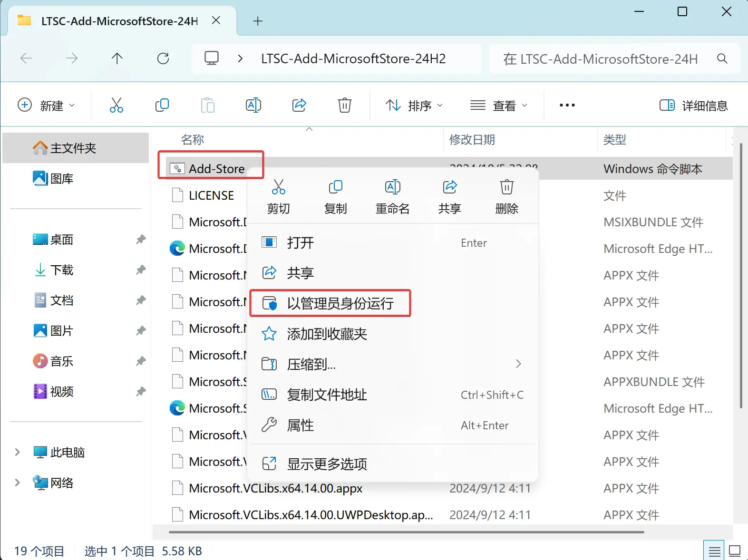The height and width of the screenshot is (560, 748).
Task: Open a new tab with the plus button
Action: (x=258, y=21)
